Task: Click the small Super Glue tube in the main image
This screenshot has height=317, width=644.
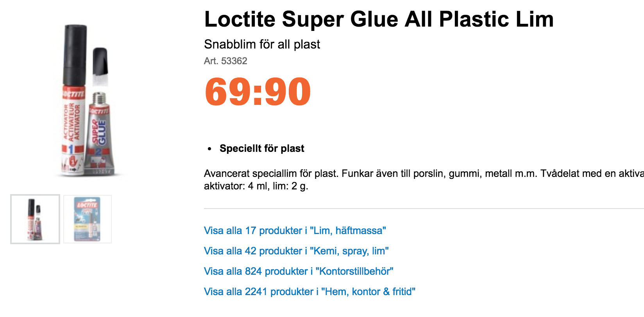Action: 100,133
